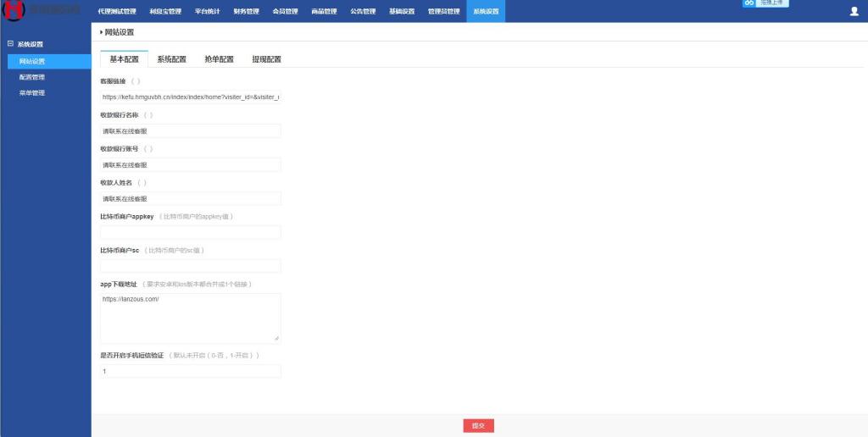Click the 手机短信验证 value field
The width and height of the screenshot is (868, 437).
click(190, 371)
